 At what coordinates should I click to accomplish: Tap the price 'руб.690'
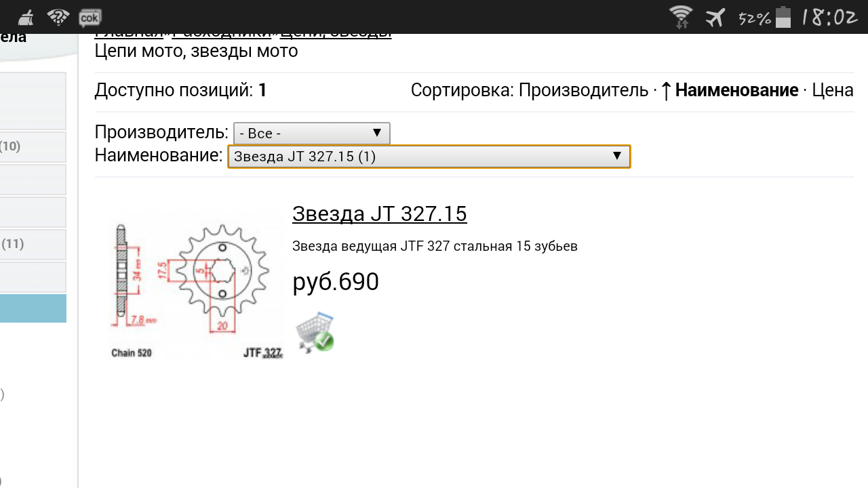coord(336,281)
